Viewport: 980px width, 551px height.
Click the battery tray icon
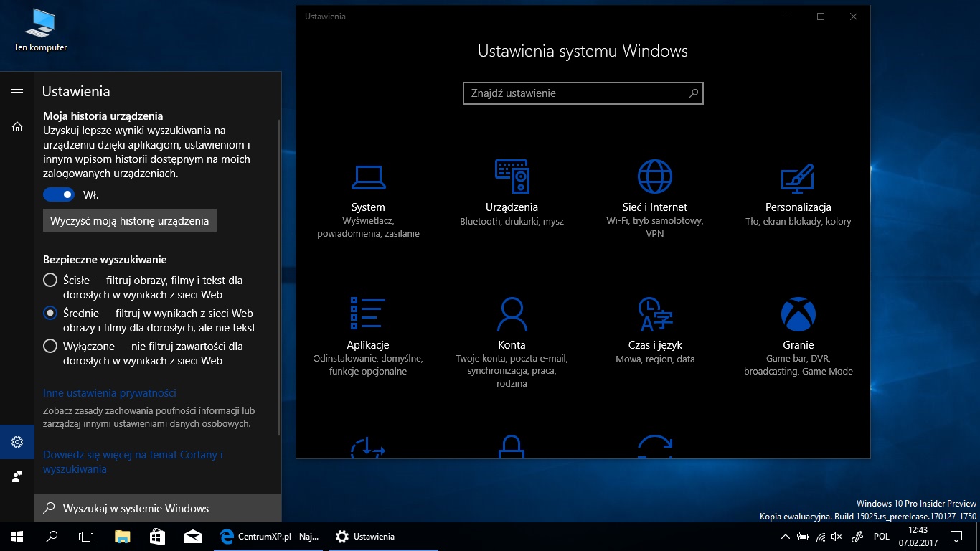pos(803,537)
